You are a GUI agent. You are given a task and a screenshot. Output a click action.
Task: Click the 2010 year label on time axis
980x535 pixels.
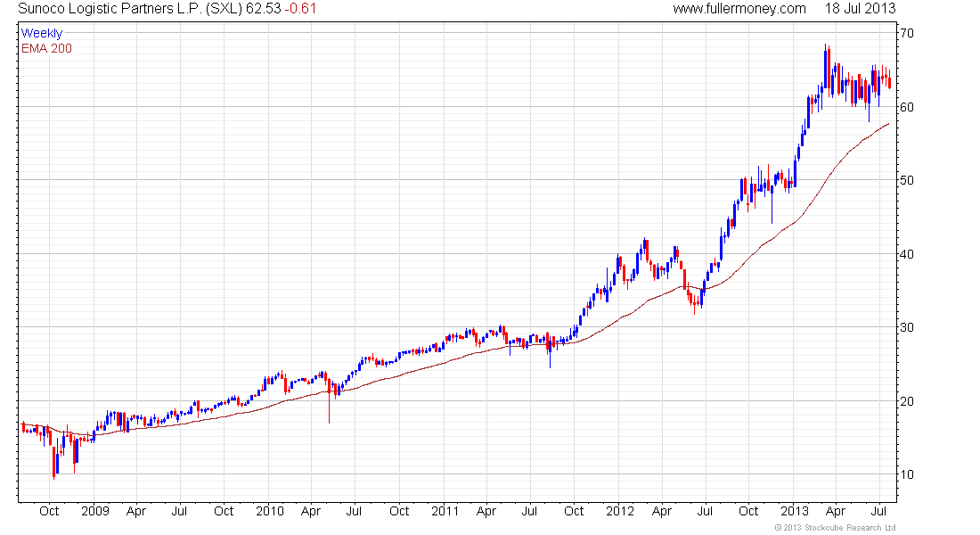tap(269, 511)
